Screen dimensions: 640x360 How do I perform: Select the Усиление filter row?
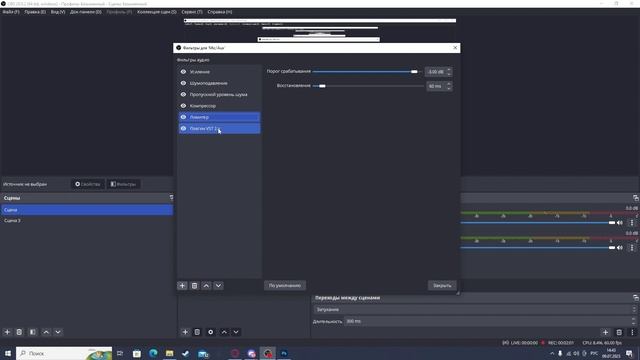[220, 71]
